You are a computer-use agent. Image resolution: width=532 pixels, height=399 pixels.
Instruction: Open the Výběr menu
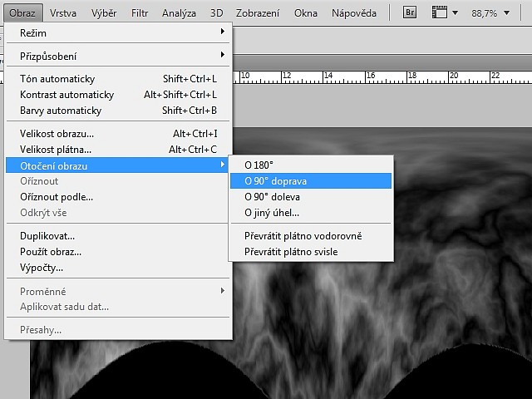104,13
